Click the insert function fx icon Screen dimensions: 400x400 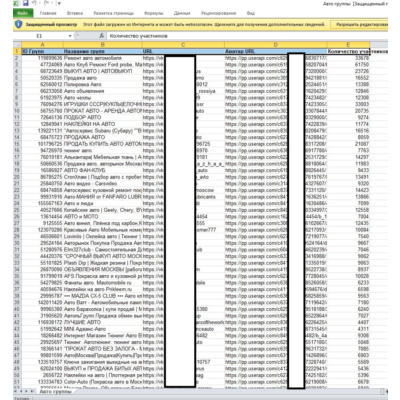click(x=102, y=36)
